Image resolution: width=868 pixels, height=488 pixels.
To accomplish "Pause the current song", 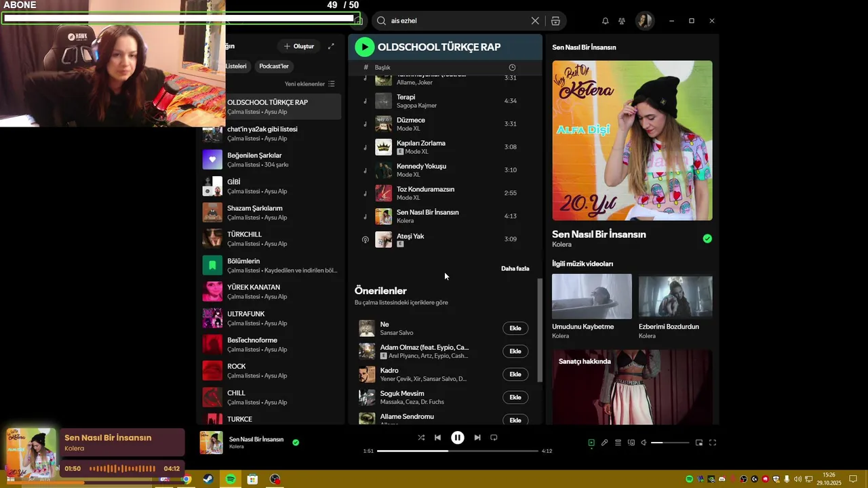I will pyautogui.click(x=458, y=438).
